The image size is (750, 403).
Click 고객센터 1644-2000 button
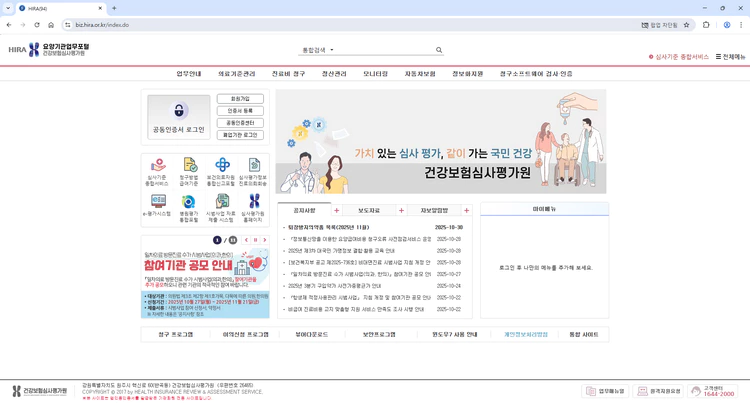pyautogui.click(x=713, y=391)
